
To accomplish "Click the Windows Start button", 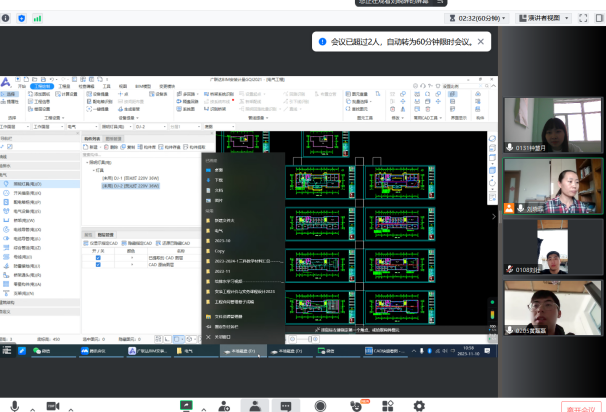I will (7, 351).
